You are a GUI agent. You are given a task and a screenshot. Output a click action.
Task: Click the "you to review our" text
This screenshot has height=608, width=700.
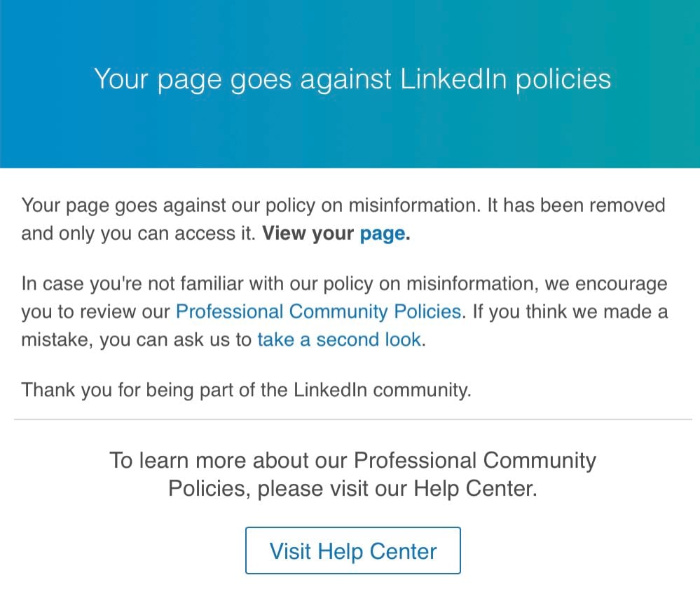95,312
